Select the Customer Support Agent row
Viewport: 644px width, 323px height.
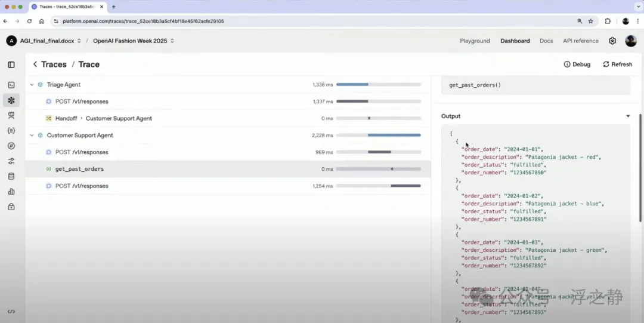coord(228,135)
